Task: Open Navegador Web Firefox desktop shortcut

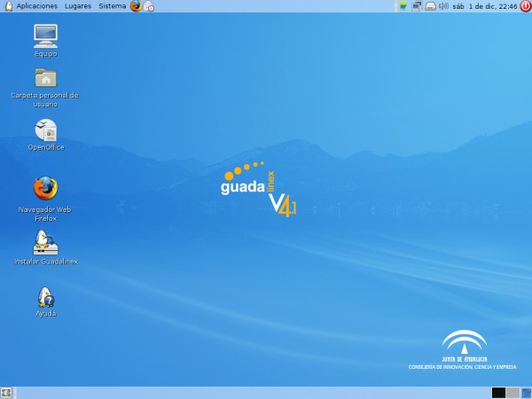Action: click(x=45, y=188)
